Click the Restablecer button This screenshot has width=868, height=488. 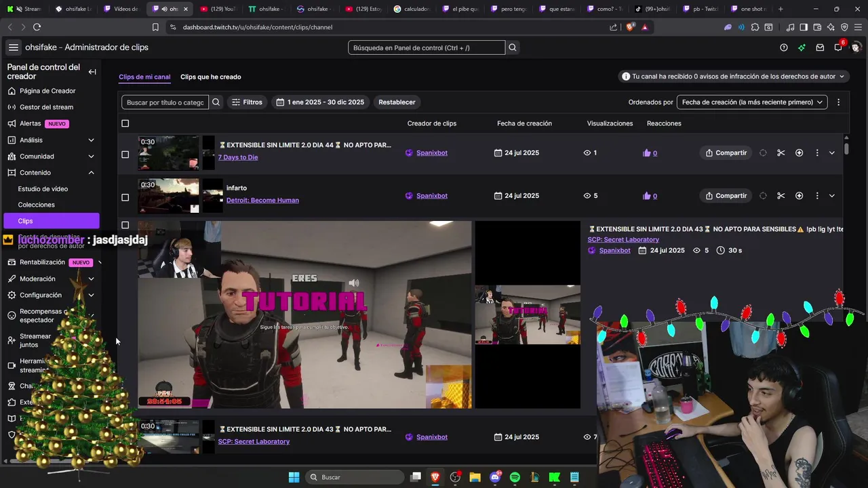click(x=397, y=102)
